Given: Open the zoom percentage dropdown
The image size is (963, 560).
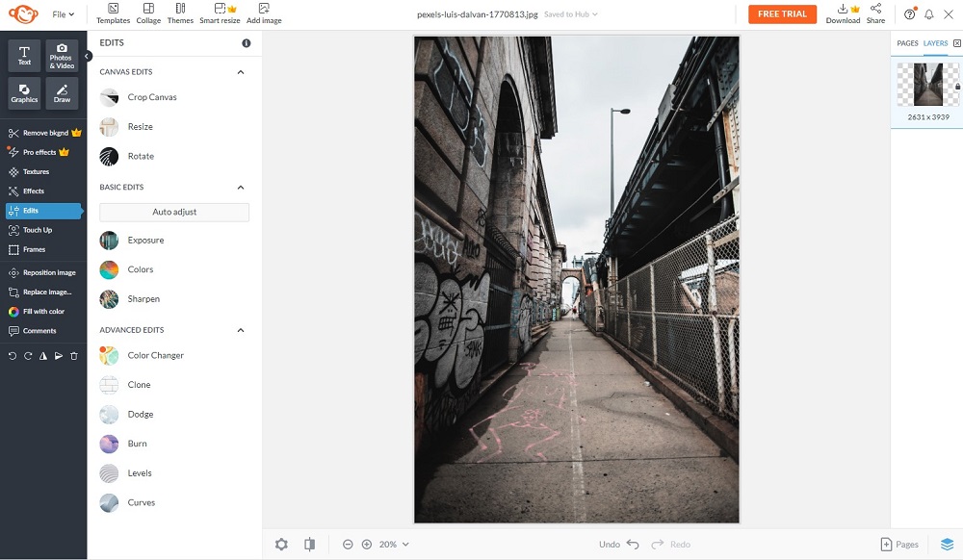Looking at the screenshot, I should click(x=391, y=544).
